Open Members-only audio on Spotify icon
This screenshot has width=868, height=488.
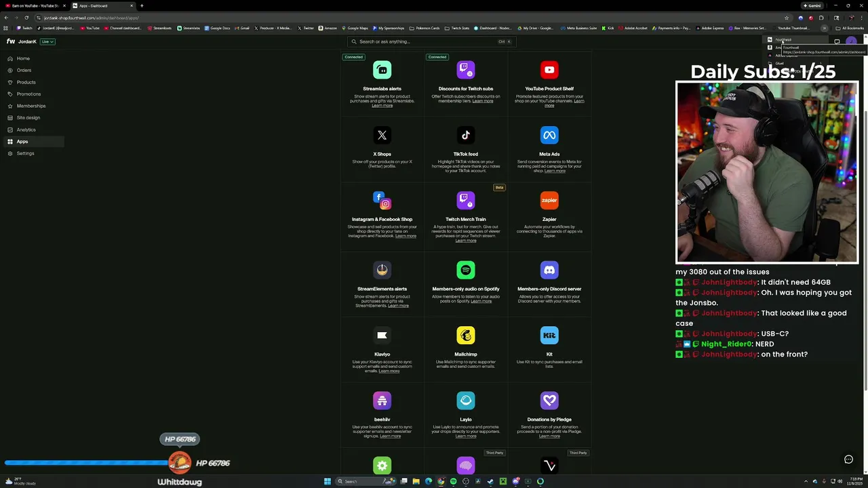(x=466, y=270)
